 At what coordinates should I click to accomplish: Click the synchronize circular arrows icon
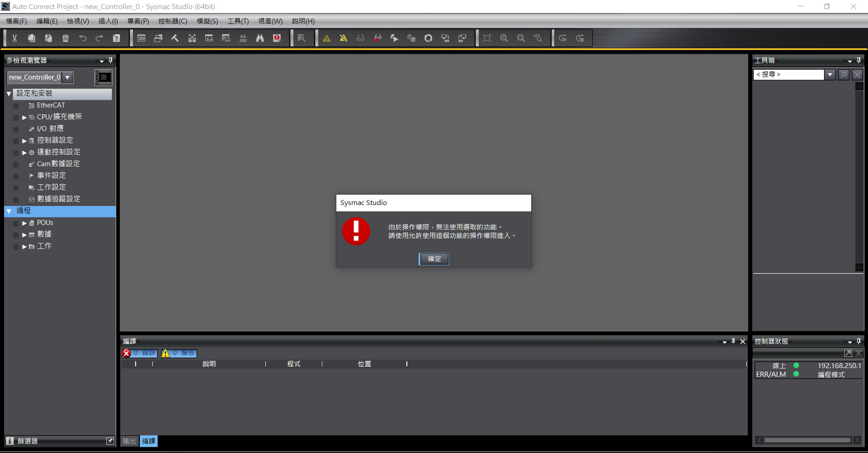click(x=428, y=38)
